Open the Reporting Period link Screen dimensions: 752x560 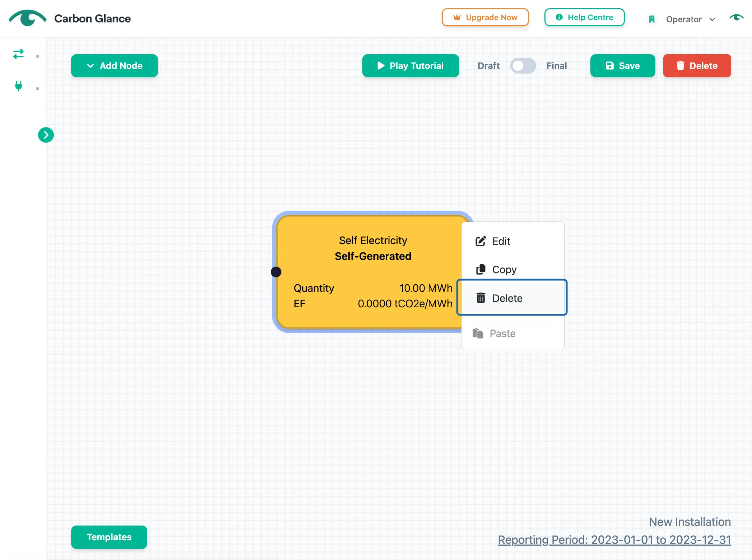(614, 540)
